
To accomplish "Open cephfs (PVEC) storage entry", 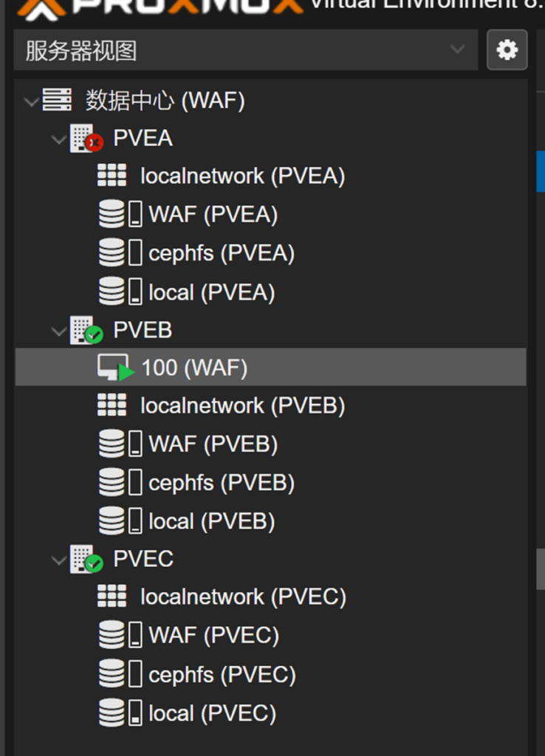I will point(222,675).
